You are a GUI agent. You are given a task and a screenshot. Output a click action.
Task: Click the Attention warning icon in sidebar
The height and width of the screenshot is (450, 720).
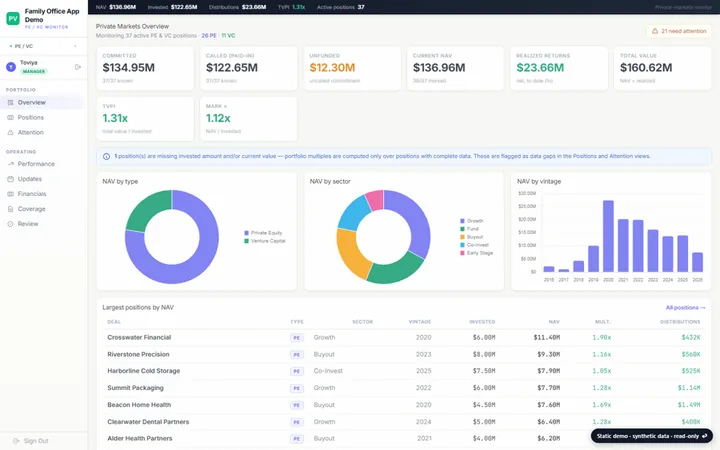click(x=11, y=132)
